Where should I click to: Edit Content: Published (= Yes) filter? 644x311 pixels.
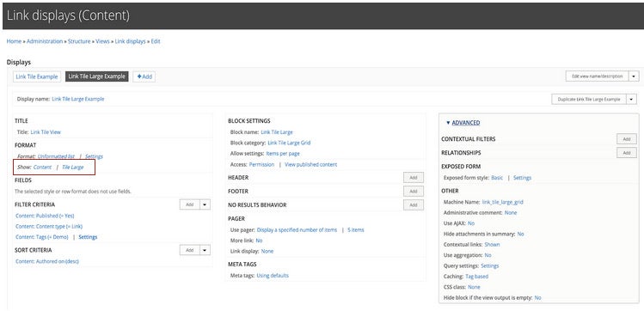pyautogui.click(x=45, y=216)
